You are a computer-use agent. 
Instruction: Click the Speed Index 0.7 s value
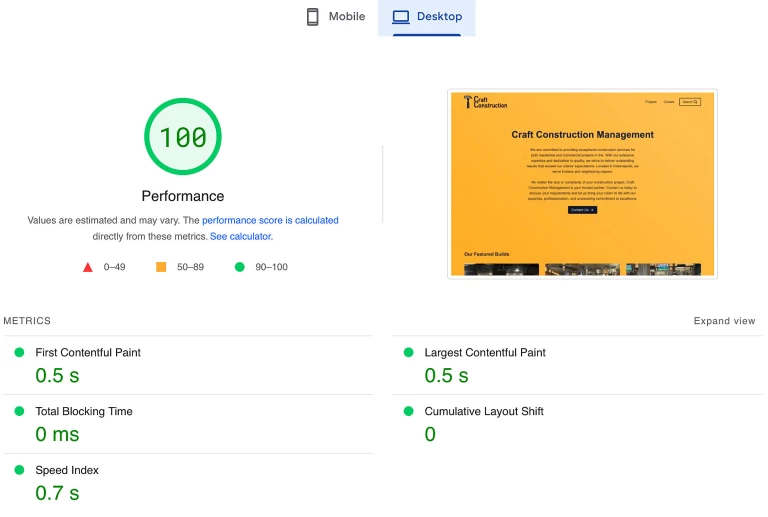pos(57,493)
